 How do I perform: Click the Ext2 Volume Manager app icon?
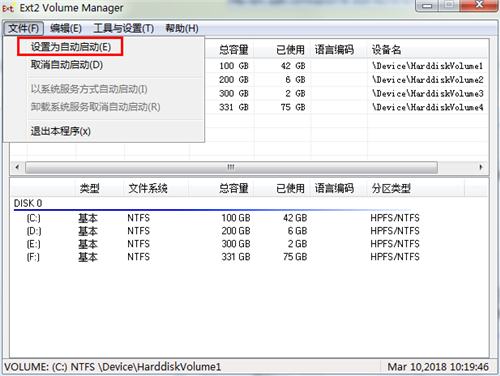pos(8,8)
